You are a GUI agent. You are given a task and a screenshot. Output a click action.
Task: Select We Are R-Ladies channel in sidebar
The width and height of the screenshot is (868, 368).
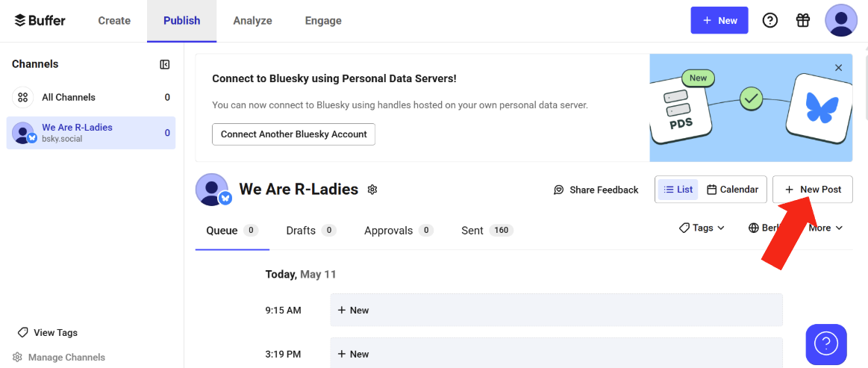click(91, 133)
